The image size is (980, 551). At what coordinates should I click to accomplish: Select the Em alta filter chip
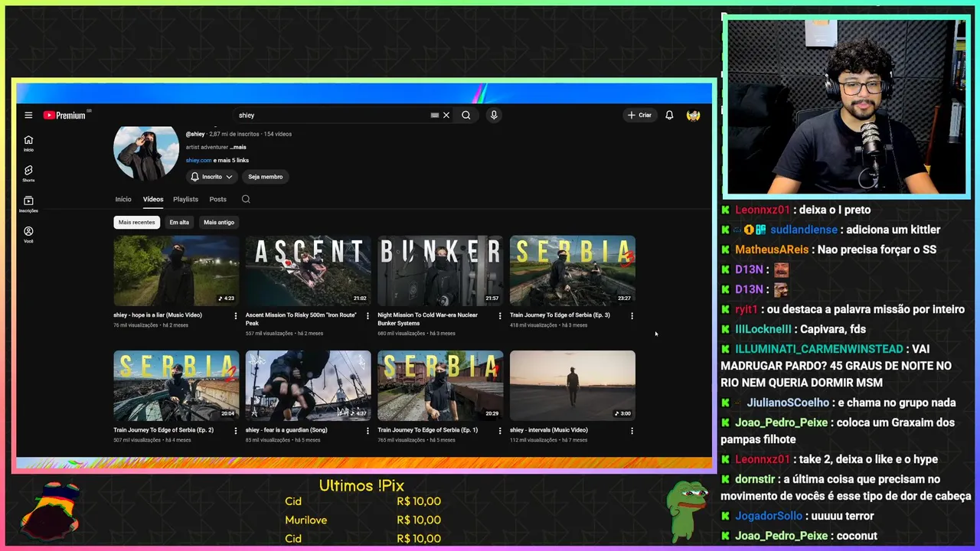tap(179, 222)
